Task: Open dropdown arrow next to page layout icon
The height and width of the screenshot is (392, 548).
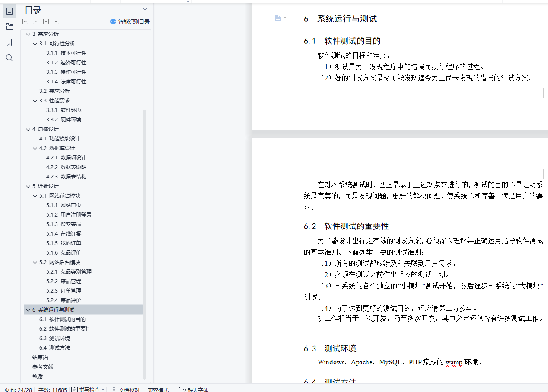Action: 285,18
